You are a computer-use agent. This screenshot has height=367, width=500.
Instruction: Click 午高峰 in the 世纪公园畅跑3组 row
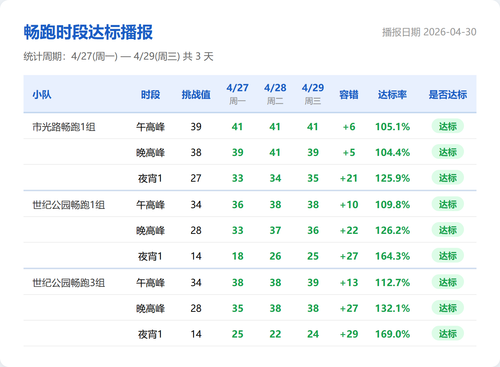150,283
